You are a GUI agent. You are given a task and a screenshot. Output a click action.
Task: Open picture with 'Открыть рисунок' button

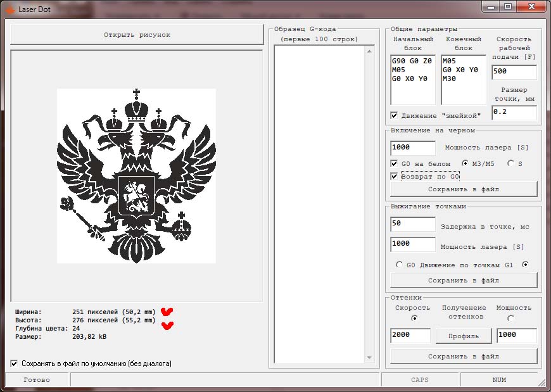pos(137,35)
